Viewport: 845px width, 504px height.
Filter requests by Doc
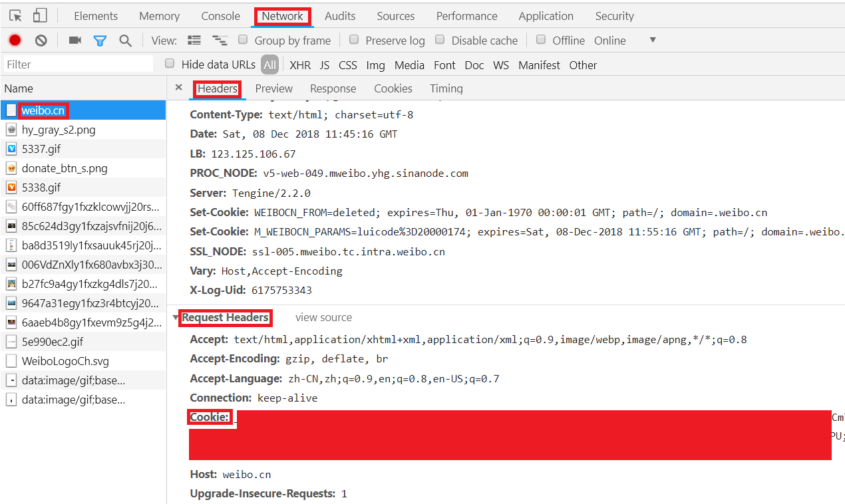pyautogui.click(x=474, y=65)
